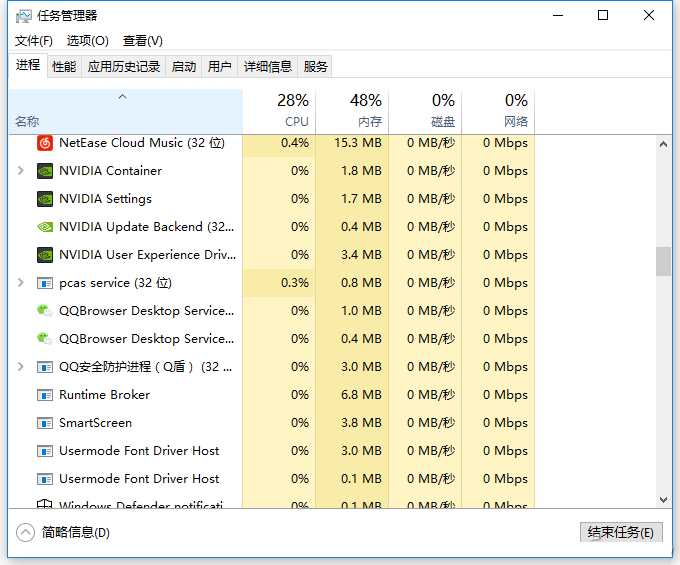Screen dimensions: 680x565
Task: Expand the pcas service process group
Action: click(x=21, y=283)
